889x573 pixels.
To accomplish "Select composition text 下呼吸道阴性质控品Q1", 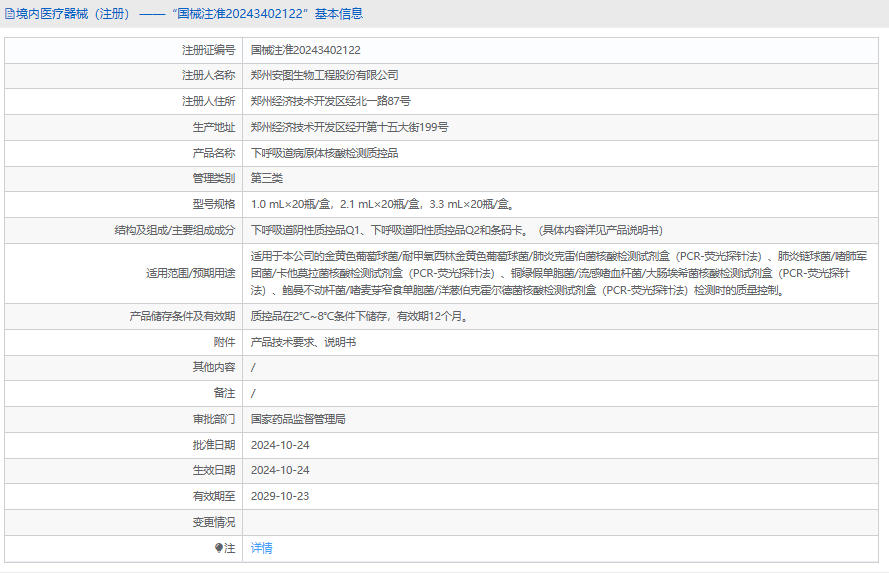I will 305,230.
